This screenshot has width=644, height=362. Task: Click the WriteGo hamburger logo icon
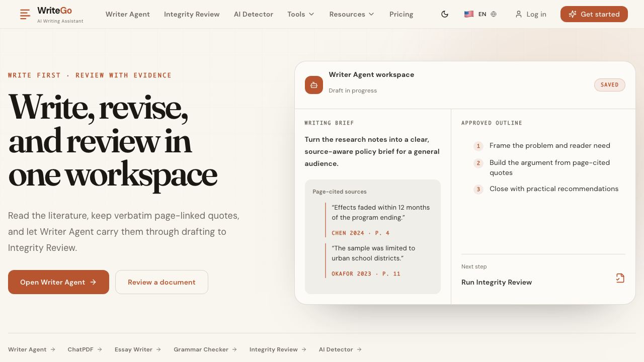click(x=25, y=14)
